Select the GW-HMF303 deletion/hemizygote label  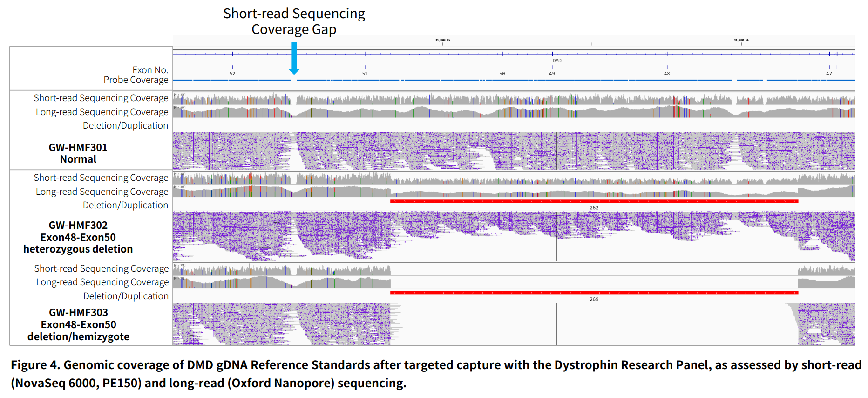pos(78,324)
